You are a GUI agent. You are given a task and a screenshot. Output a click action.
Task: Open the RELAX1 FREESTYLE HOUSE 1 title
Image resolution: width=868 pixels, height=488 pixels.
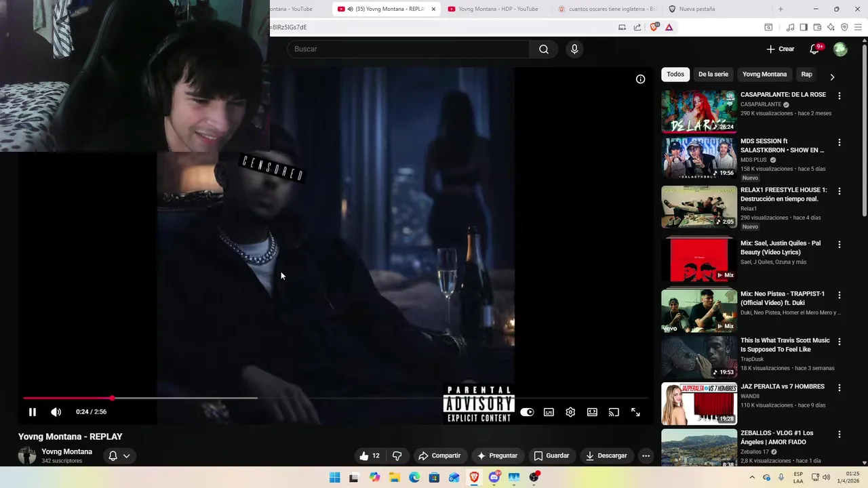point(783,195)
